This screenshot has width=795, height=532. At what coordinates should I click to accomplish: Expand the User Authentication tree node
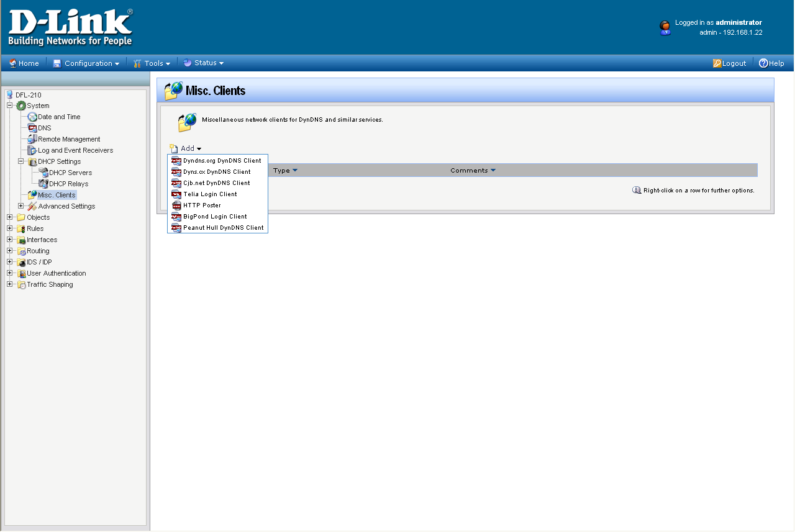[10, 273]
